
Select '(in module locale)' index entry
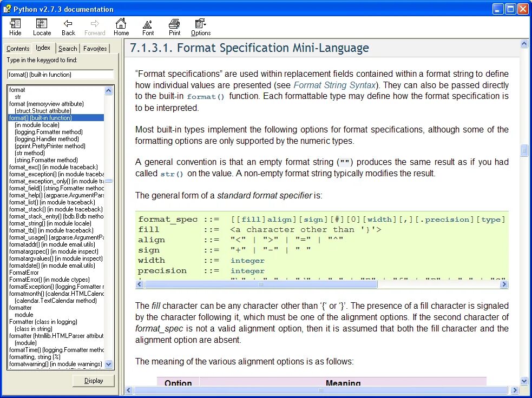pyautogui.click(x=37, y=125)
